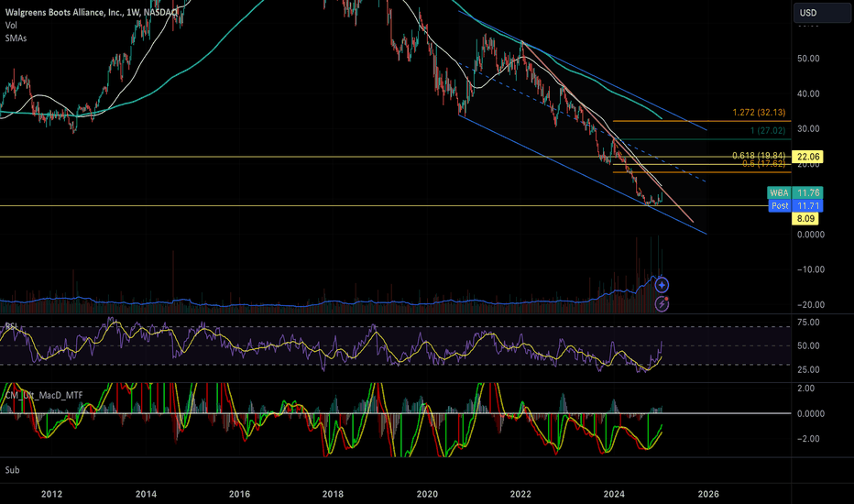
Task: Click the yellow 8.09 price label
Action: (x=805, y=218)
